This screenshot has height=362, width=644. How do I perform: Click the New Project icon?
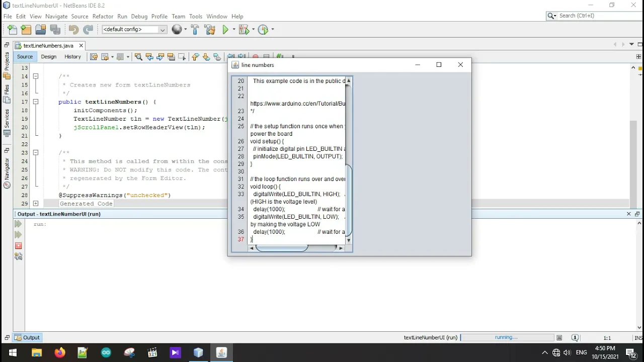[x=26, y=30]
